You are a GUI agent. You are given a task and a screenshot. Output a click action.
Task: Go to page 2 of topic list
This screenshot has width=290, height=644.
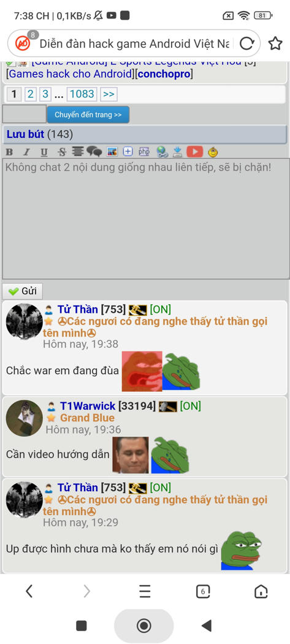coord(30,94)
